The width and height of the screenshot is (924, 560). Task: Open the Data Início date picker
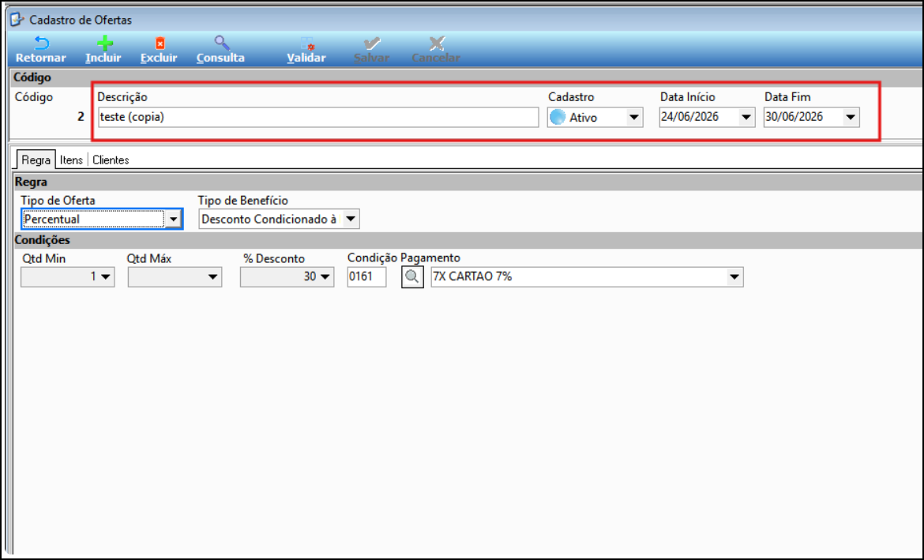[x=746, y=118]
